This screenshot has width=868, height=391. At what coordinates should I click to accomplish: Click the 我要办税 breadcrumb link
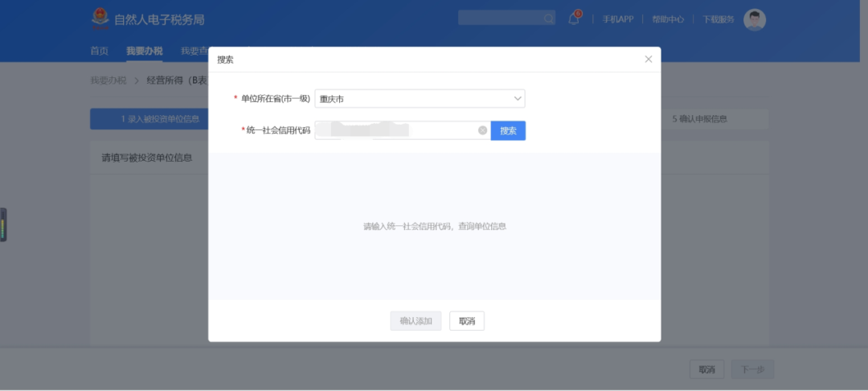tap(108, 80)
